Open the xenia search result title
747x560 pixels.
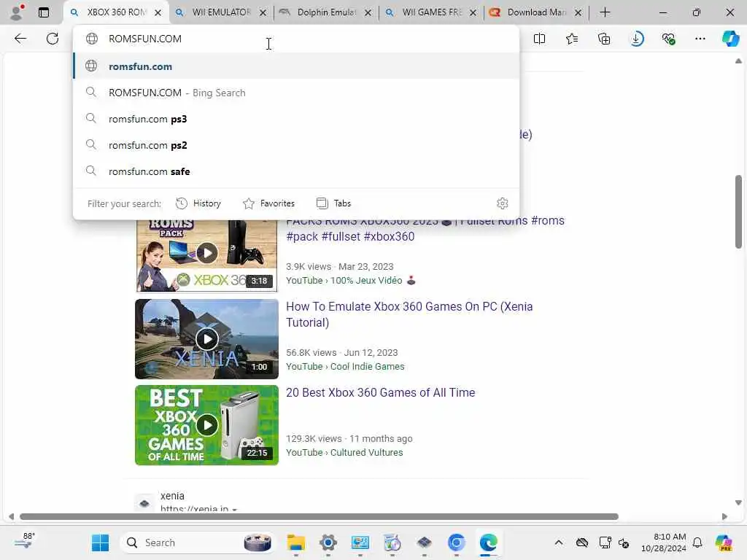pyautogui.click(x=172, y=496)
